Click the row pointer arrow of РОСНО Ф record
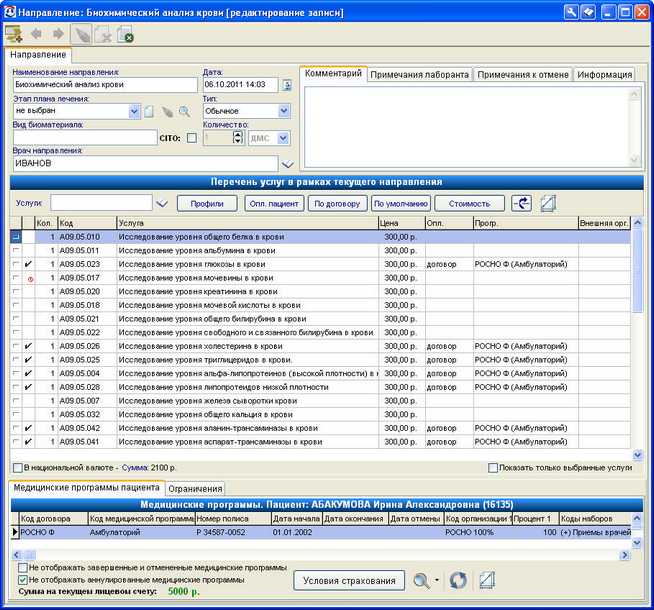The image size is (654, 610). tap(15, 532)
